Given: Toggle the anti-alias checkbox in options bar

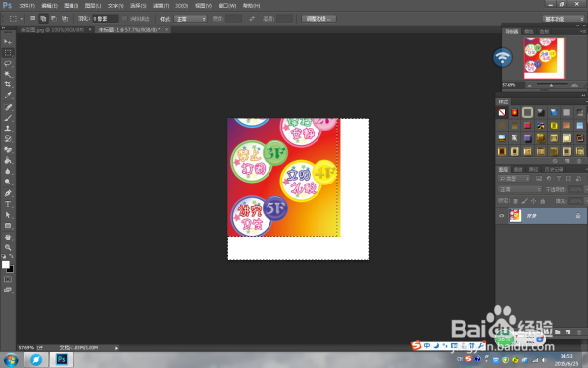Looking at the screenshot, I should click(x=125, y=19).
